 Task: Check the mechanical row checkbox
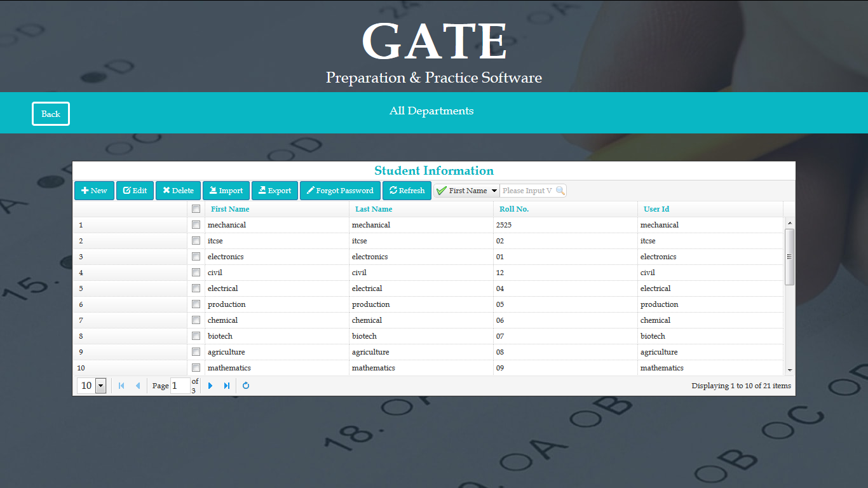point(196,225)
